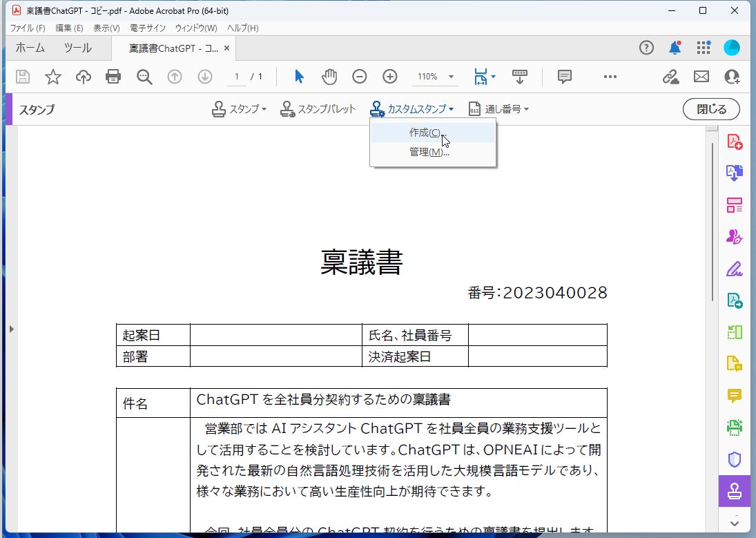Screen dimensions: 756x538
Task: Open the 通し番号 dropdown
Action: (498, 109)
